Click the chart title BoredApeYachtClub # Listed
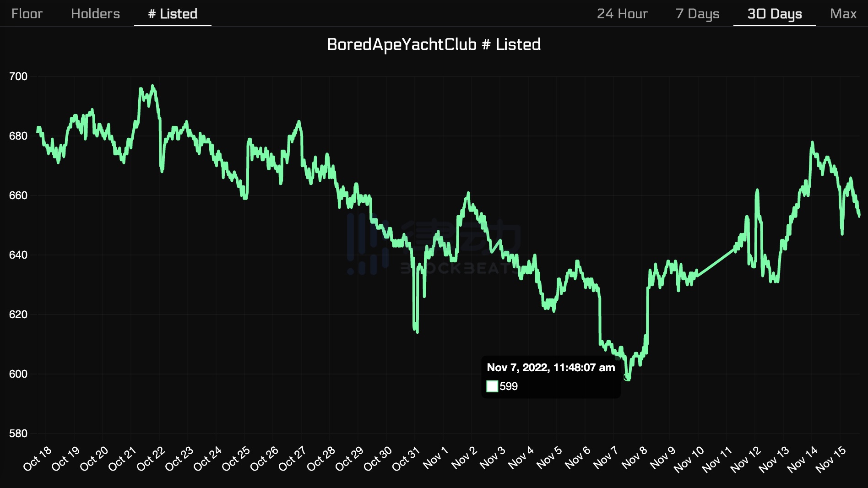This screenshot has height=488, width=868. click(434, 44)
